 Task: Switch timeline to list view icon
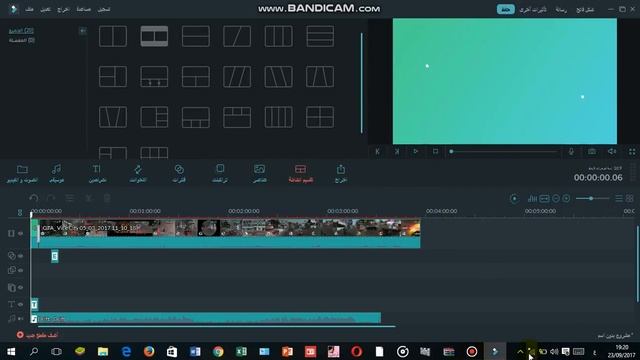(619, 198)
